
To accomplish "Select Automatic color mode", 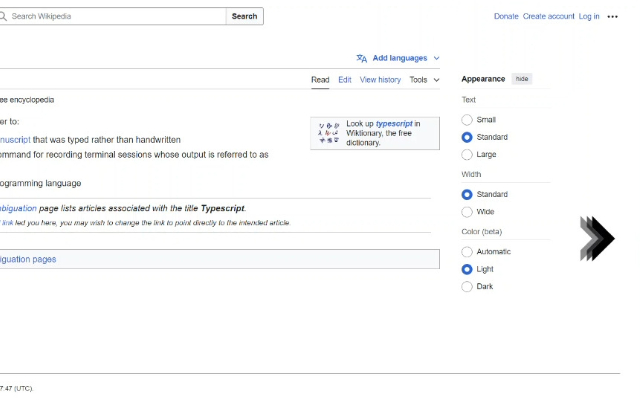I will click(x=467, y=252).
